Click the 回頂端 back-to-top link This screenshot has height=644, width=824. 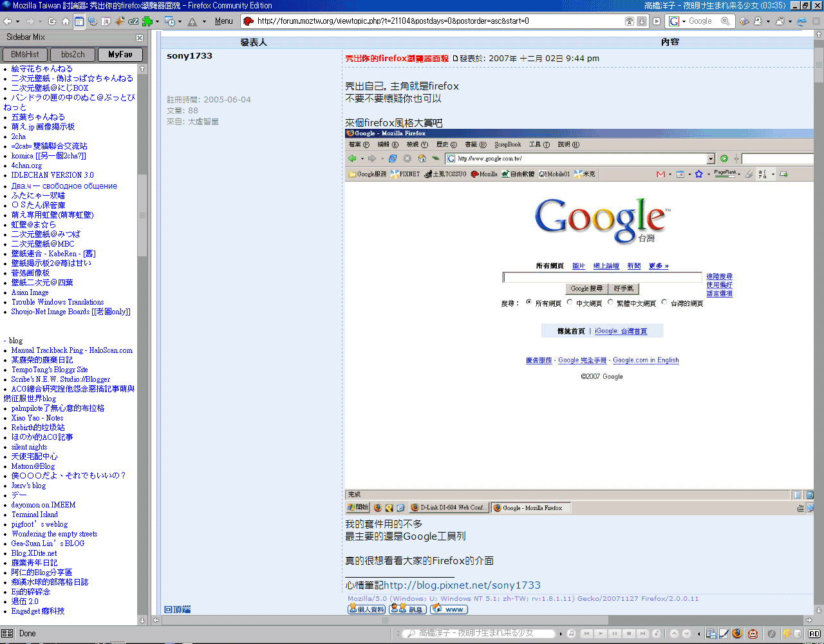(x=177, y=609)
